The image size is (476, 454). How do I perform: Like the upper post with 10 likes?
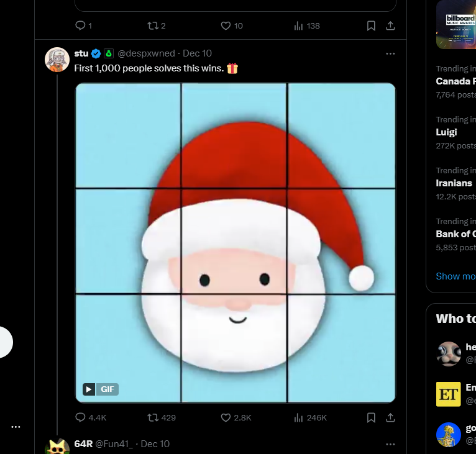tap(232, 26)
